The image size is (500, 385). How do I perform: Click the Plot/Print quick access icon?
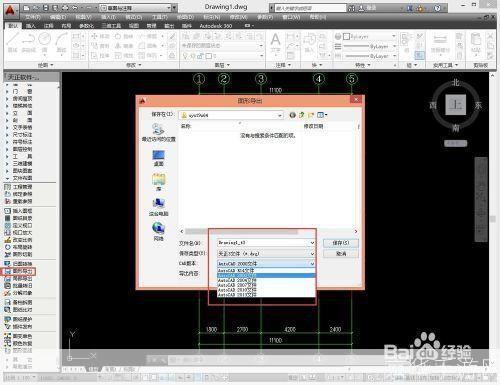click(65, 8)
